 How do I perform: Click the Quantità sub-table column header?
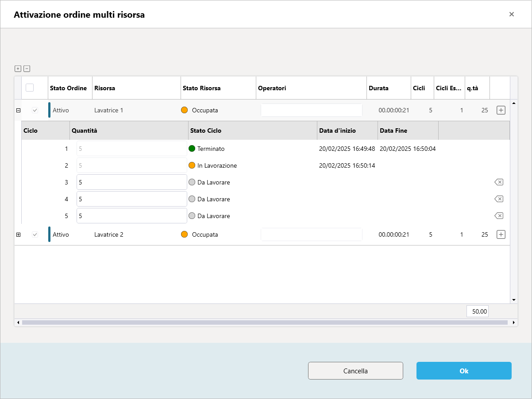pyautogui.click(x=129, y=130)
